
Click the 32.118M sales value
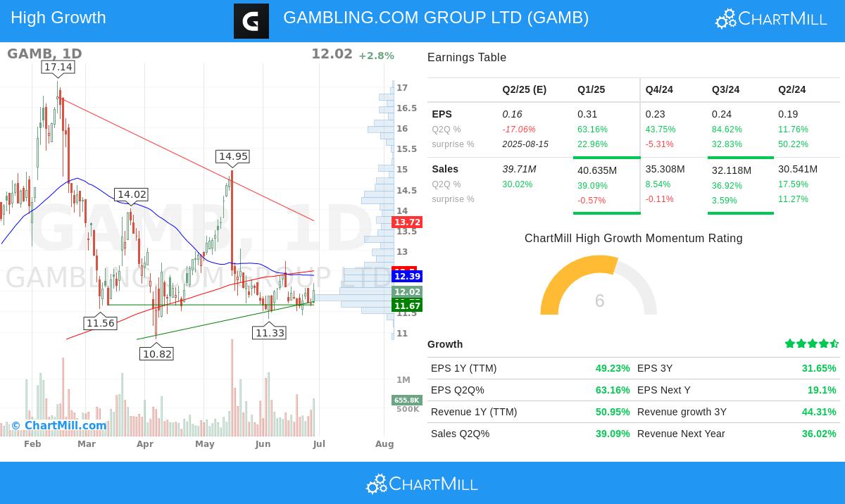732,170
